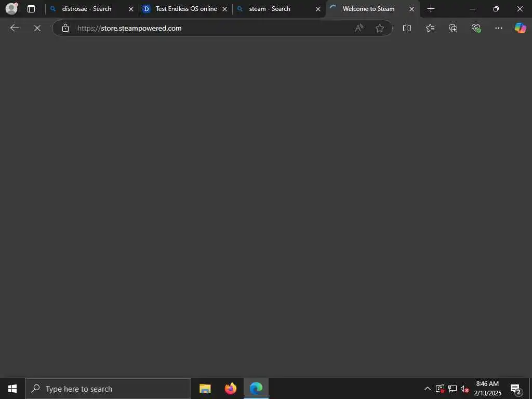Screen dimensions: 532x399
Task: Open the tab actions menu icon
Action: 31,9
